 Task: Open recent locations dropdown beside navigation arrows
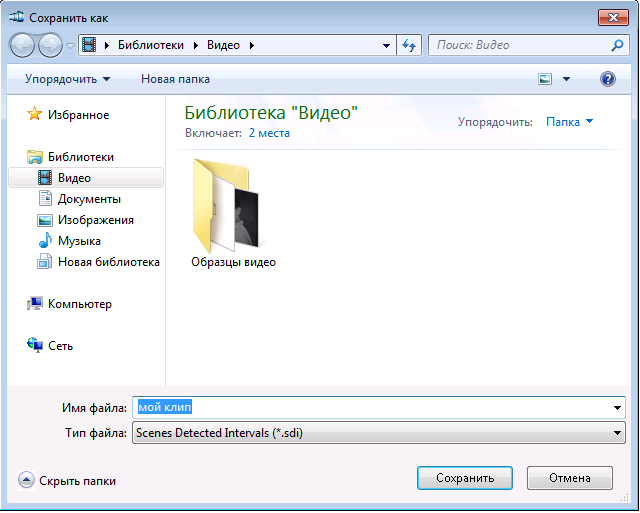71,46
